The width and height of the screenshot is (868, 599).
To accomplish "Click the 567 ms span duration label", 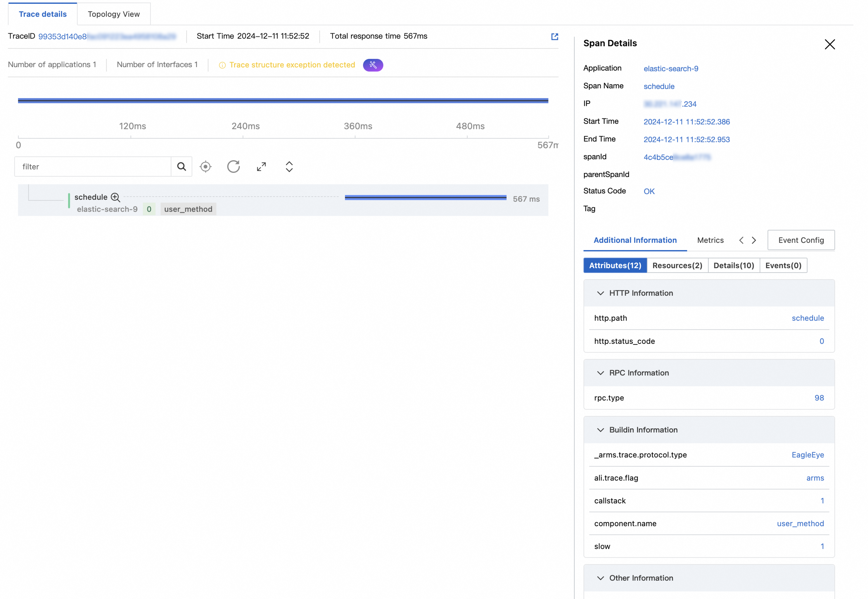I will pyautogui.click(x=526, y=199).
